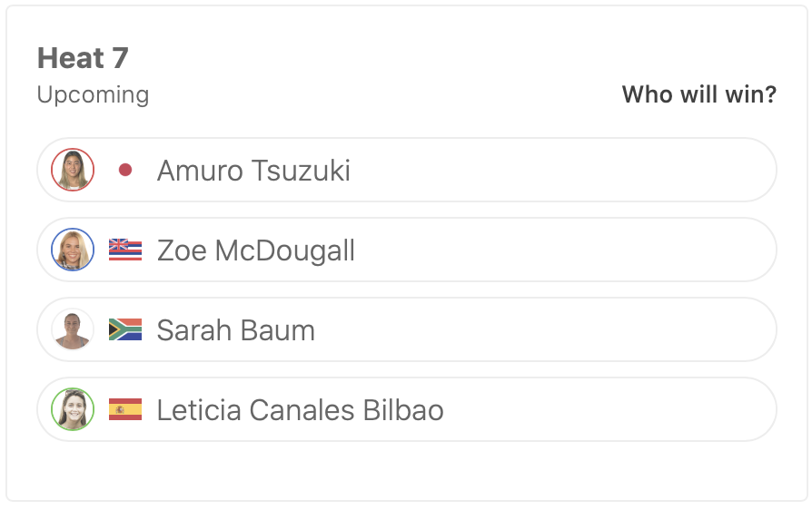
Task: Click the Upcoming status text
Action: click(93, 94)
